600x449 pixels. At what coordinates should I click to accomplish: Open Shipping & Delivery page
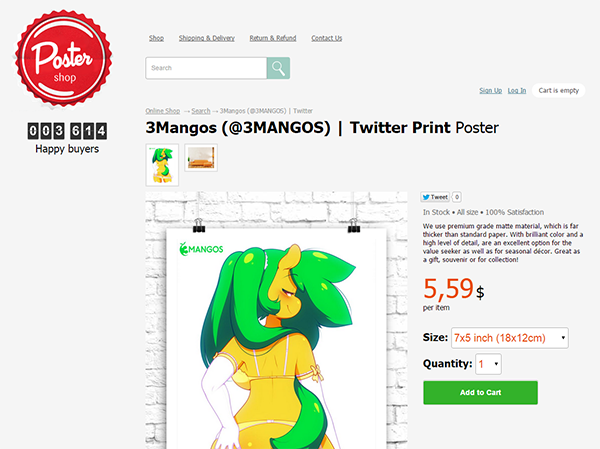click(207, 38)
